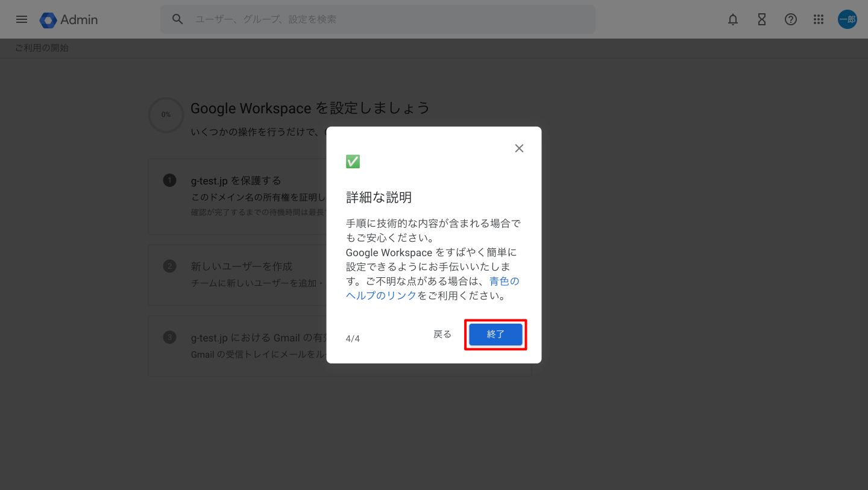Close the dialog with the X
Image resolution: width=868 pixels, height=490 pixels.
[x=519, y=148]
